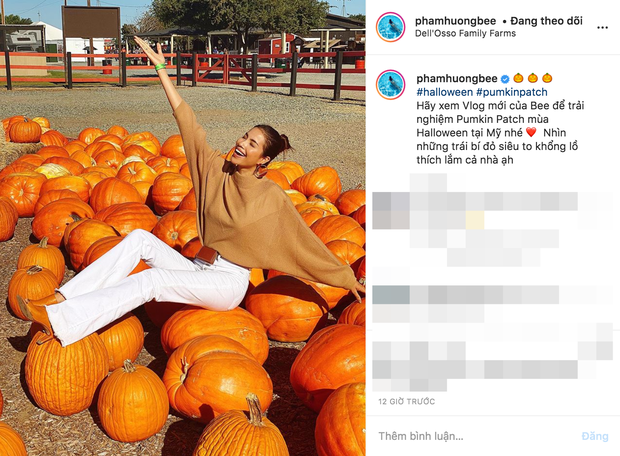Click the 'Đăng' post comment button
Viewport: 620px width, 456px height.
point(595,436)
